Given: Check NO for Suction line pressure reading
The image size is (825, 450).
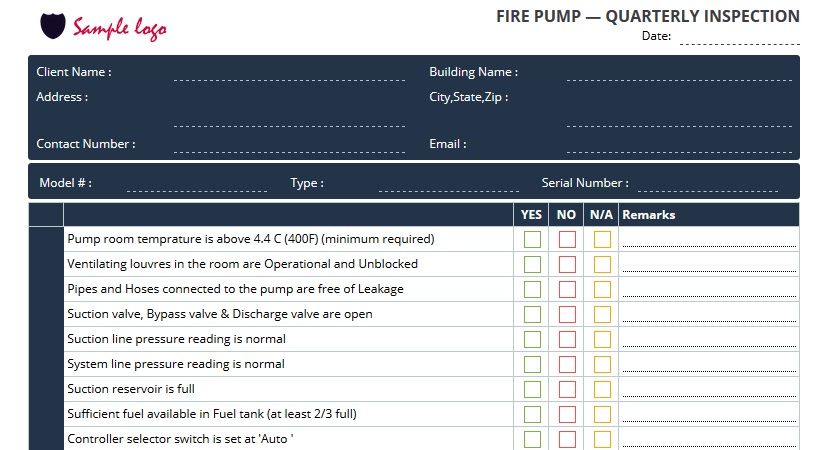Looking at the screenshot, I should point(567,339).
